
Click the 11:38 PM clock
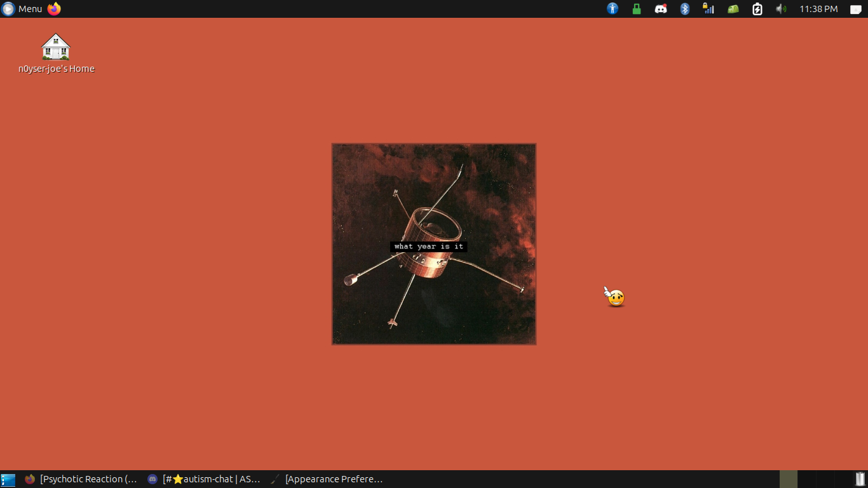pyautogui.click(x=819, y=9)
